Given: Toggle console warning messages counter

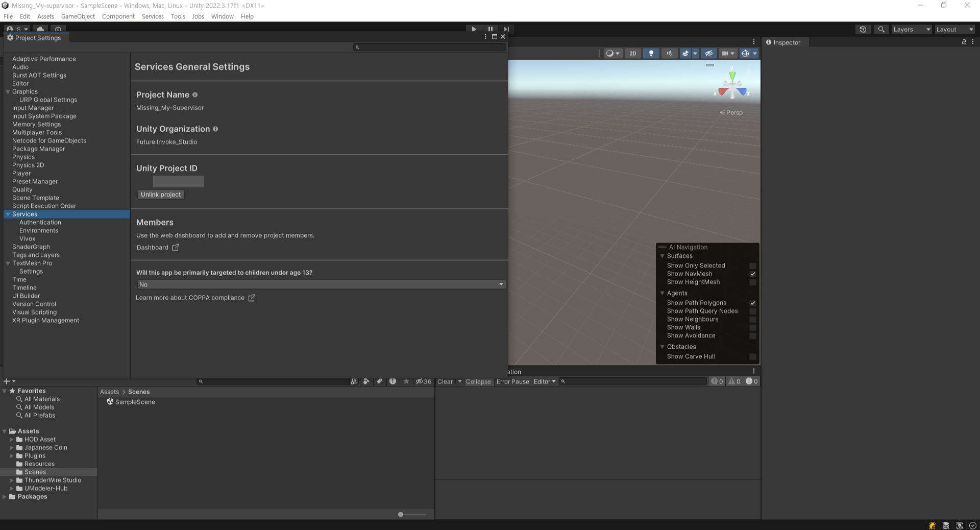Looking at the screenshot, I should click(x=734, y=381).
